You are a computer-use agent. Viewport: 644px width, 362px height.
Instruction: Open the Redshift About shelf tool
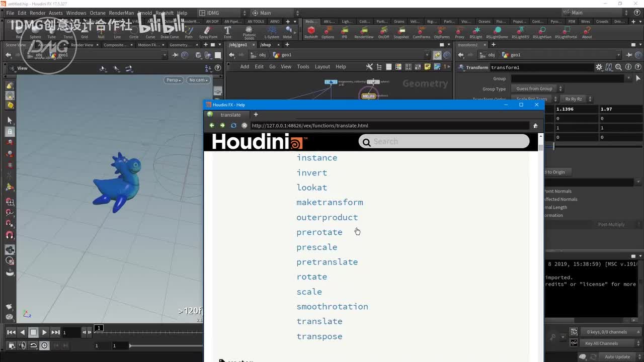click(x=587, y=32)
